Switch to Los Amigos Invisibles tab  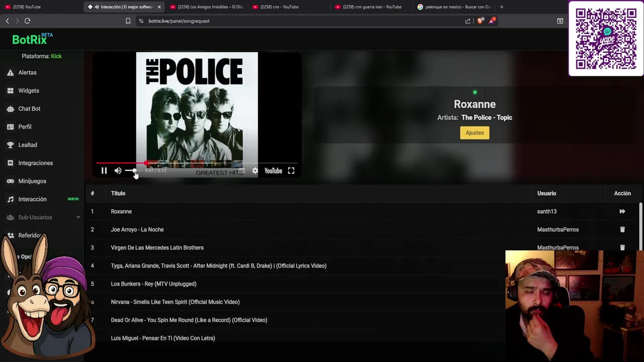[206, 7]
